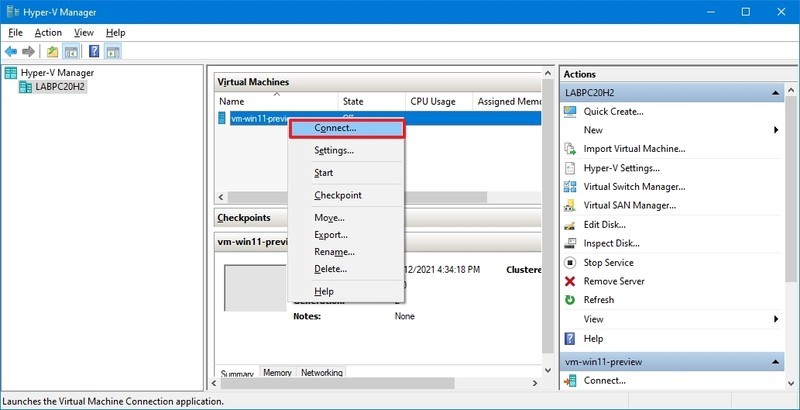800x410 pixels.
Task: Click the Virtual Machines section header
Action: pyautogui.click(x=378, y=82)
